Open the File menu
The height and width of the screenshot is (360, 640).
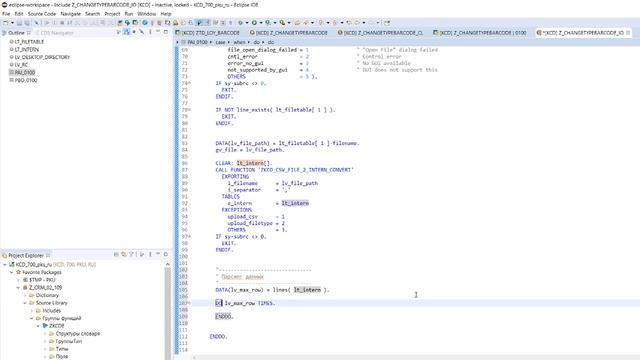(6, 14)
